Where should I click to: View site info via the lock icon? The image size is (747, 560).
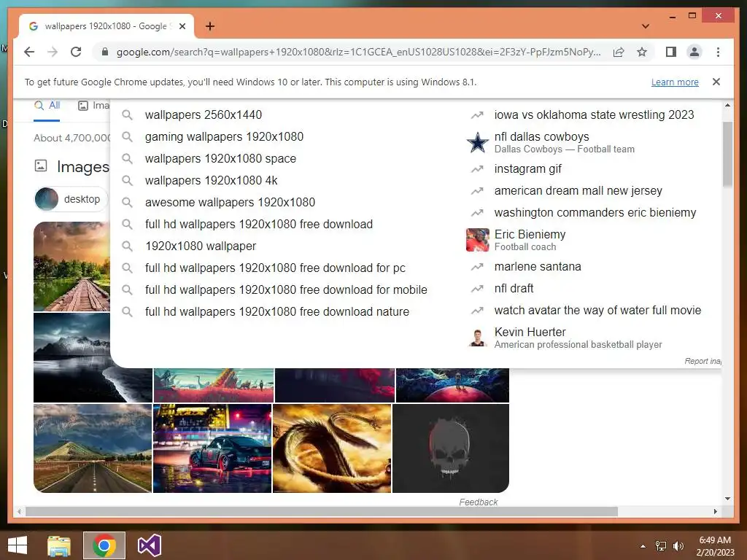[x=105, y=52]
